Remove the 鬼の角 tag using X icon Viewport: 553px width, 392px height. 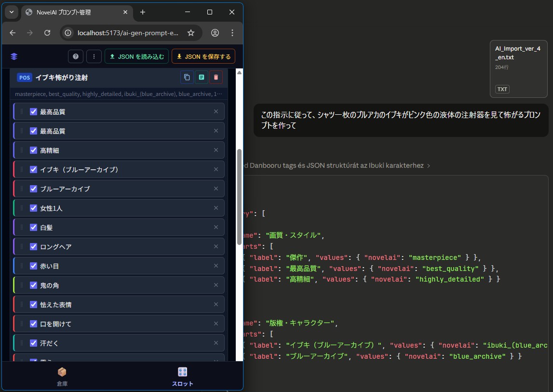[216, 285]
